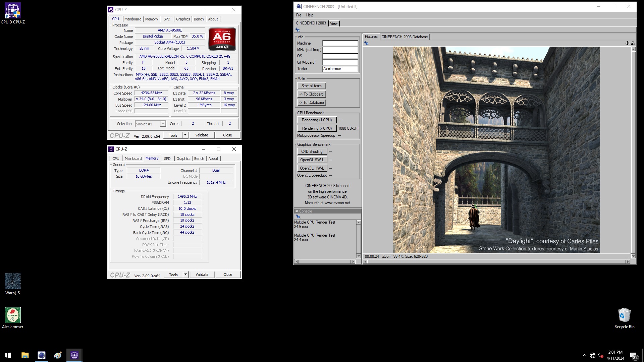This screenshot has width=644, height=362.
Task: Open the CPUID CPU-Z desktop shortcut
Action: pos(13,13)
